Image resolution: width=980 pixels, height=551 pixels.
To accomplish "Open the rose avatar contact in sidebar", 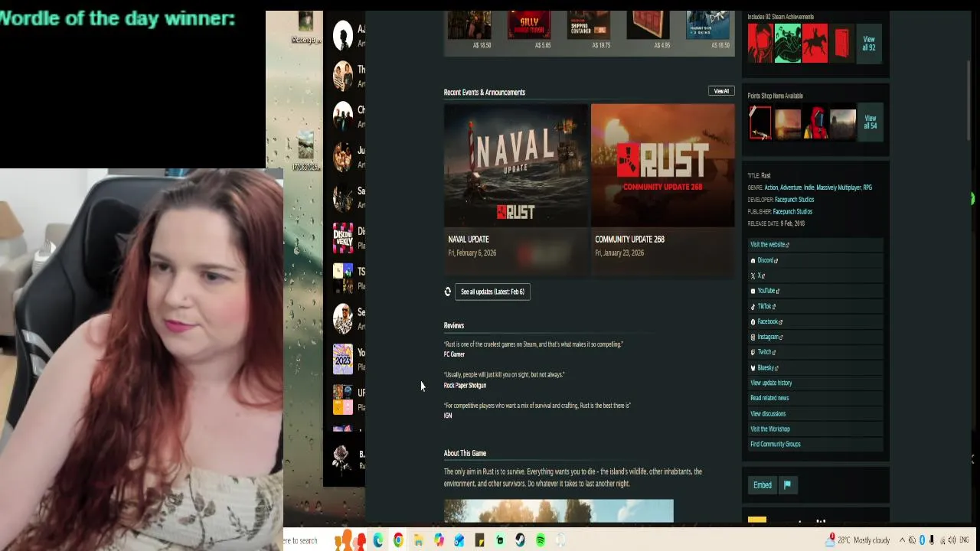I will pos(343,458).
